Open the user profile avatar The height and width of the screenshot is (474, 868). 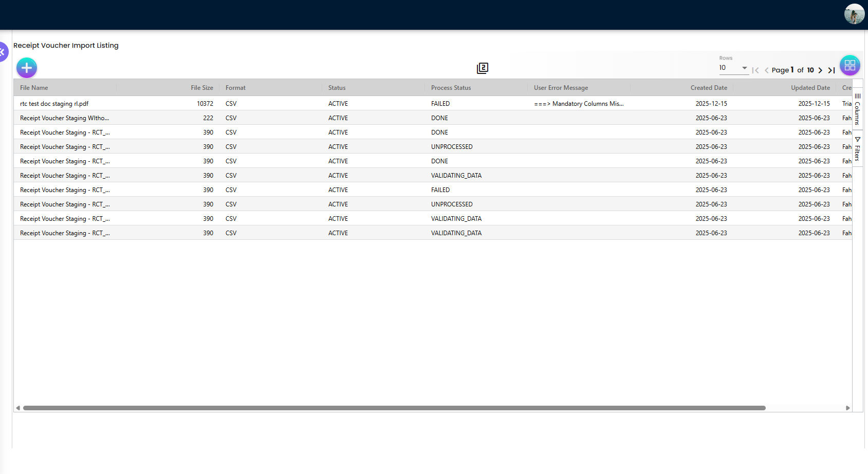pos(854,14)
